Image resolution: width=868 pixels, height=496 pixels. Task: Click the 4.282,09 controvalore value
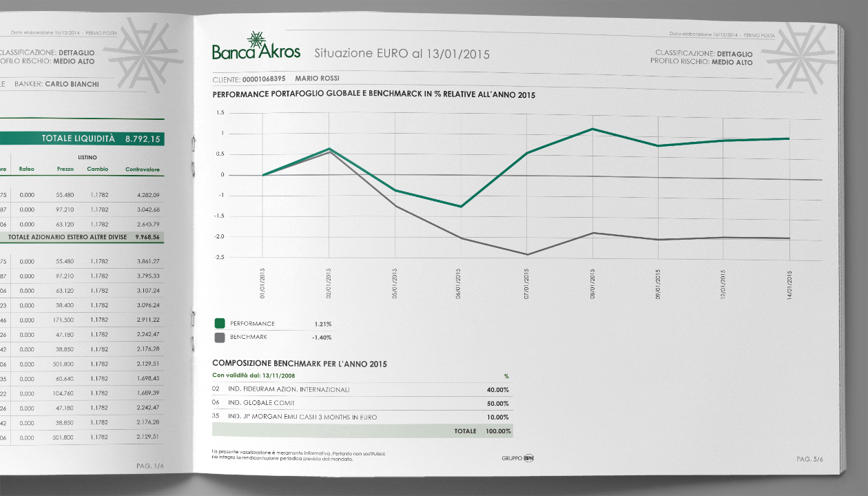(x=147, y=195)
